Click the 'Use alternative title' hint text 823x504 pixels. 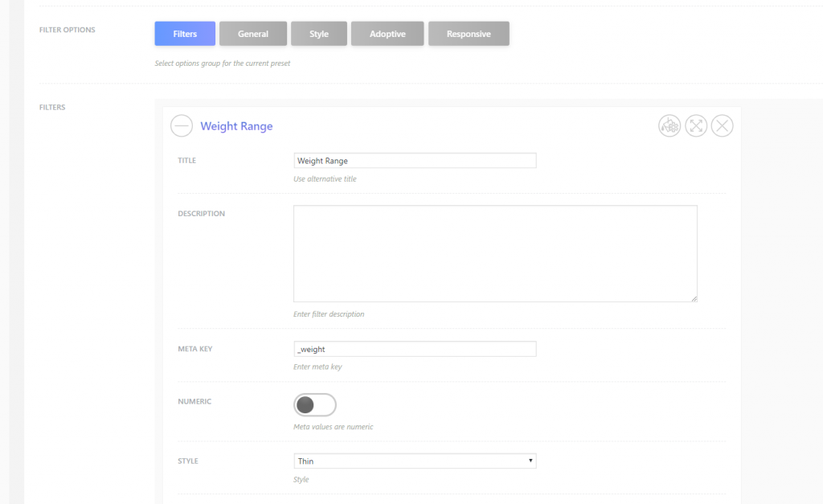tap(325, 179)
